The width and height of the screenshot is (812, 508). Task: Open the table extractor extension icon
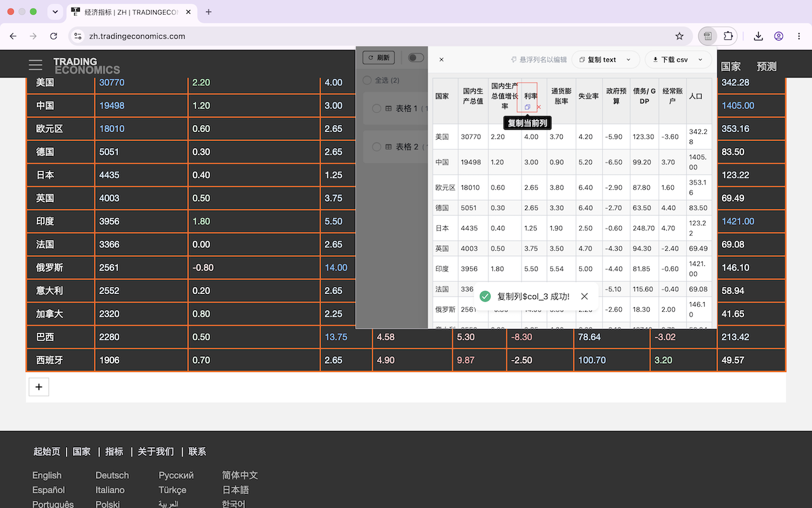coord(707,36)
